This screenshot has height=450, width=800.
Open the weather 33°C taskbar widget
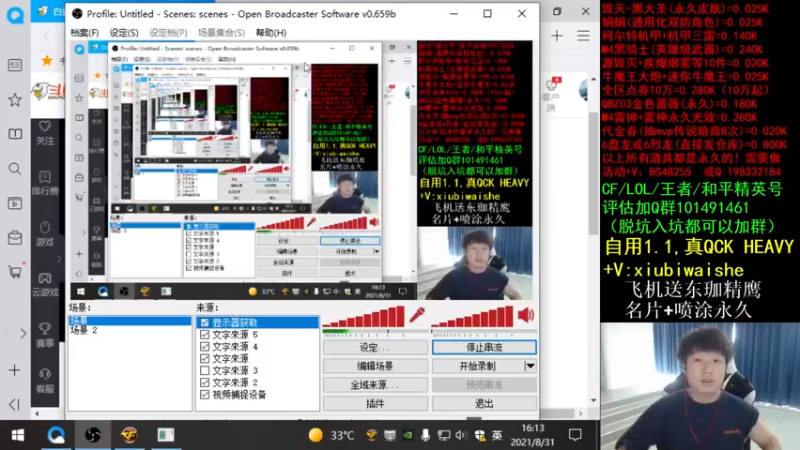(x=331, y=435)
